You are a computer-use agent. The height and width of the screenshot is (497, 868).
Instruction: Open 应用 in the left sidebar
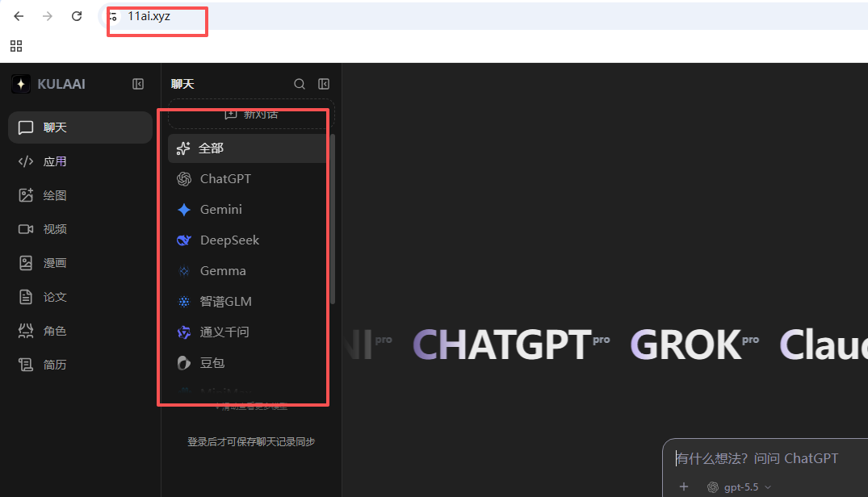[80, 161]
